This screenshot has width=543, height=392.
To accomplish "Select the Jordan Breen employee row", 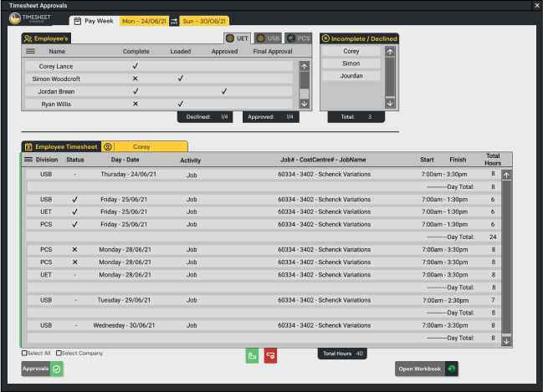I will (159, 91).
